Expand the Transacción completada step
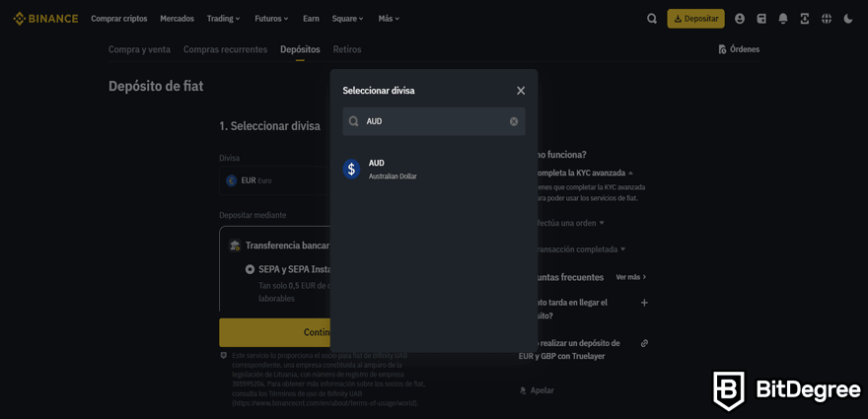This screenshot has width=868, height=419. tap(622, 249)
